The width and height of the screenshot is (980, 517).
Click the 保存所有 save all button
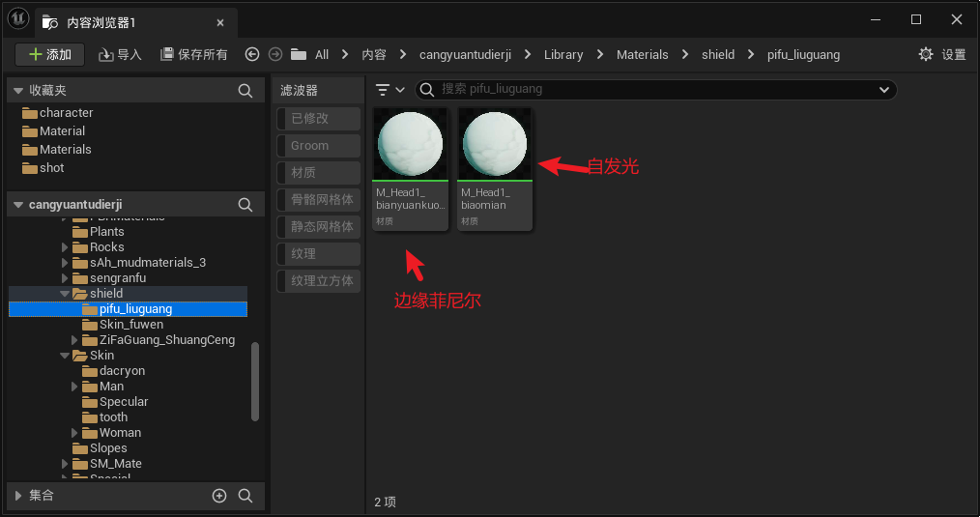point(194,55)
